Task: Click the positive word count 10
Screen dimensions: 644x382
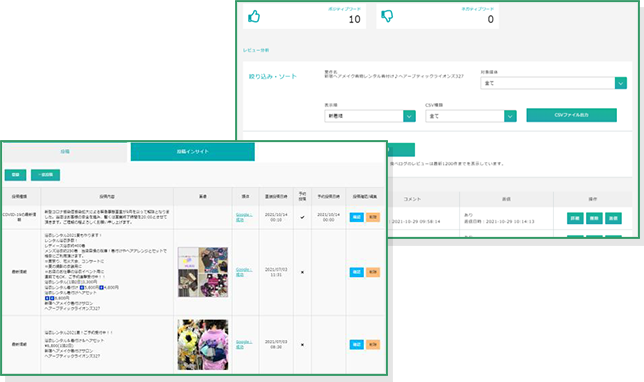Action: [354, 19]
